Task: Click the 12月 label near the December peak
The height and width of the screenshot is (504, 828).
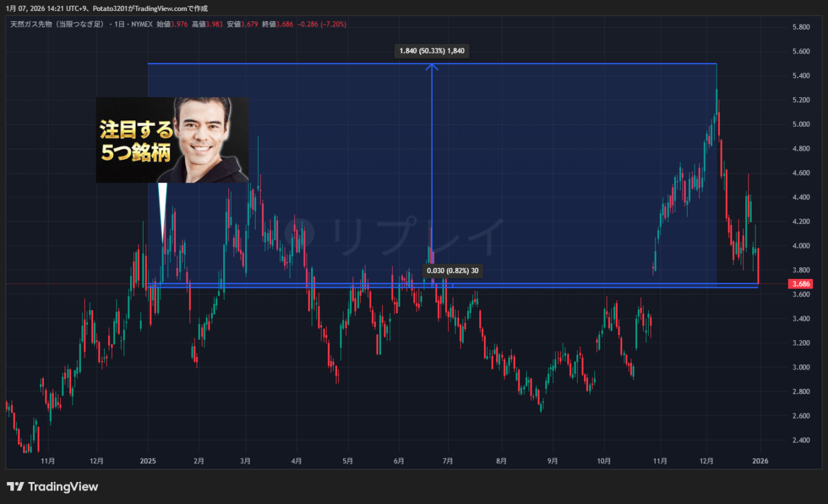Action: click(706, 461)
